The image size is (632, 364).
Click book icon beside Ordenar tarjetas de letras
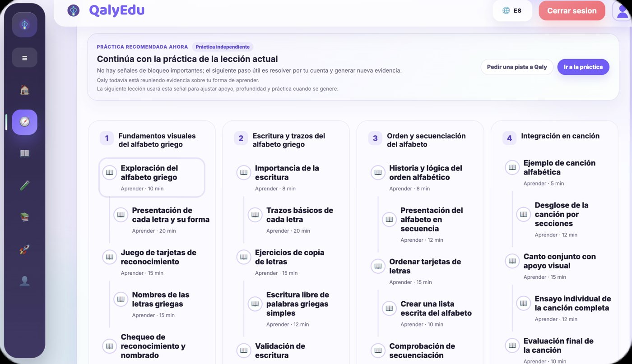click(378, 266)
